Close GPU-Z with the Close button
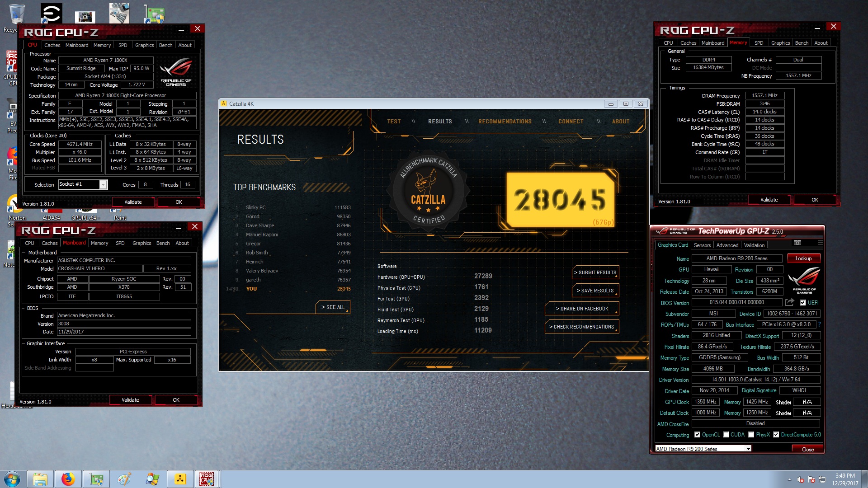The image size is (868, 488). [807, 449]
